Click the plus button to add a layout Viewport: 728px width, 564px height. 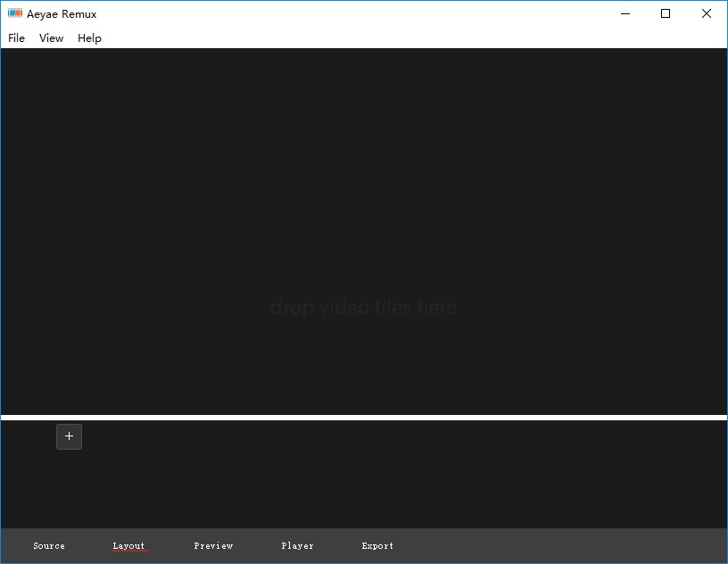[x=70, y=436]
